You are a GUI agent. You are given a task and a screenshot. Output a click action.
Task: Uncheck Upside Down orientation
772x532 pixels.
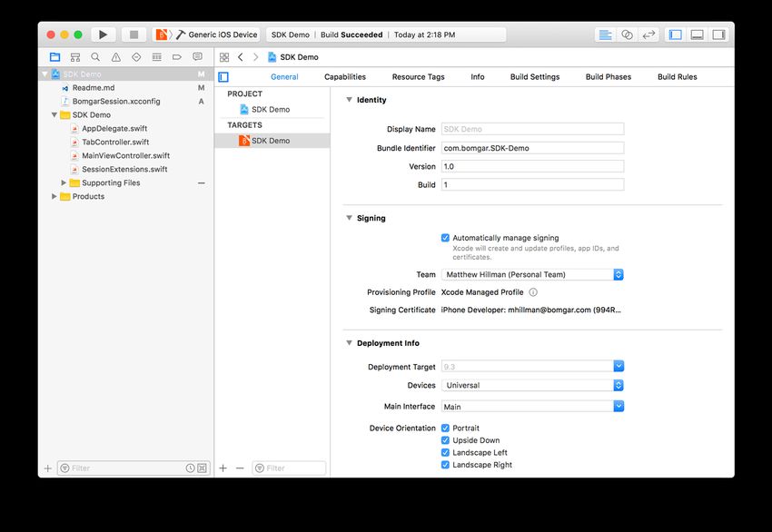click(445, 440)
